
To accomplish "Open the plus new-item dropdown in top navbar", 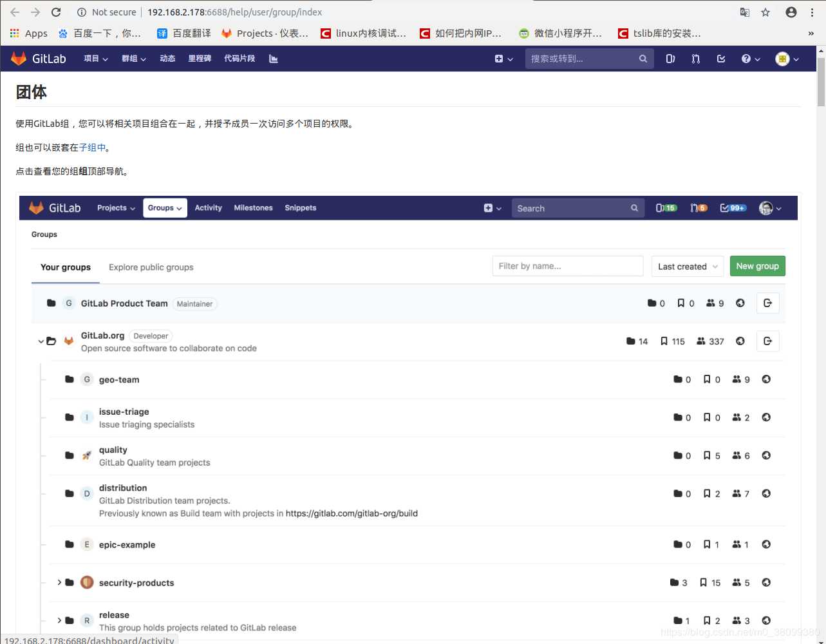I will (x=503, y=59).
